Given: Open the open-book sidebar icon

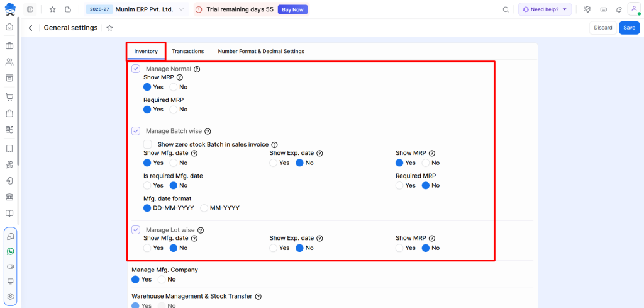Looking at the screenshot, I should tap(9, 214).
